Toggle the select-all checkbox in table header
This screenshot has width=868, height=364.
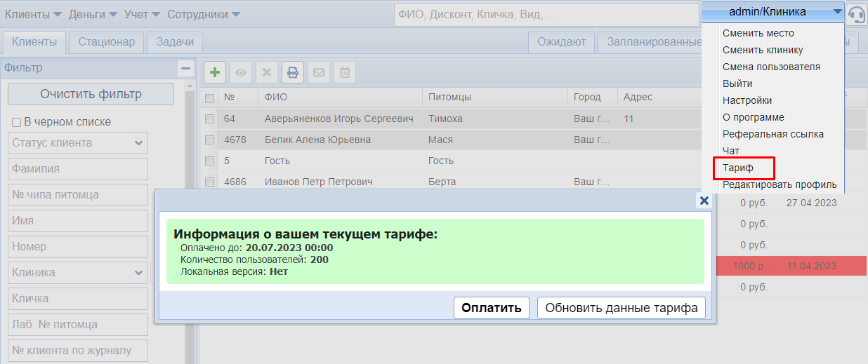click(209, 97)
